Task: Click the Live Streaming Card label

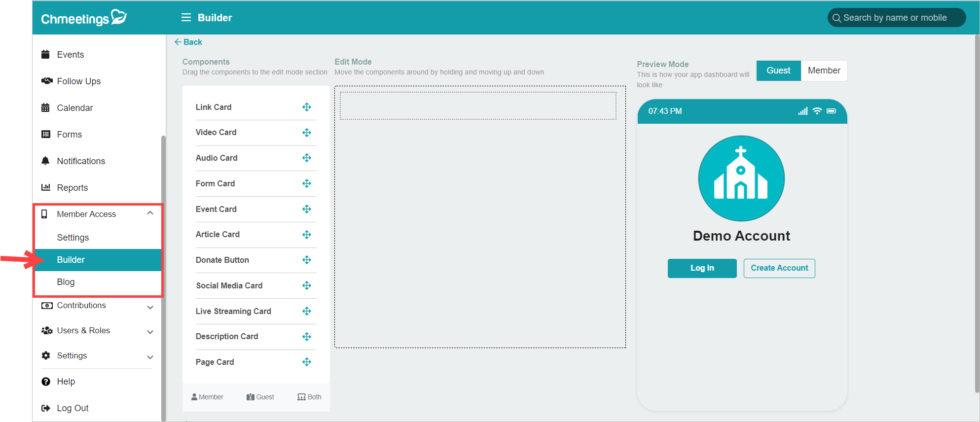Action: point(233,311)
